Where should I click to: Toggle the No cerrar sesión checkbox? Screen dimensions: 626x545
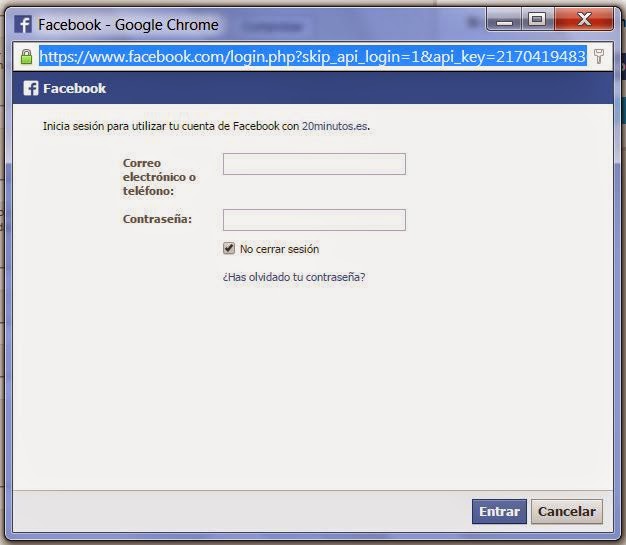click(x=229, y=248)
